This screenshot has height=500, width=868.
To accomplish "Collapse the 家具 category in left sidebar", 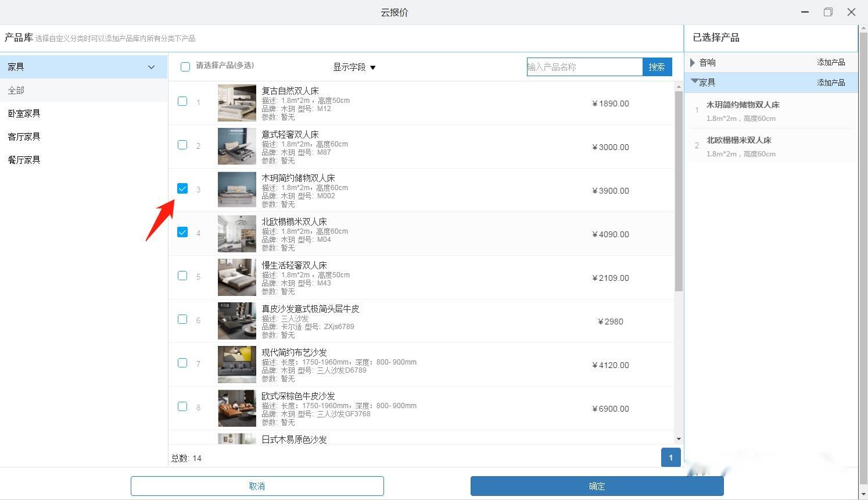I will tap(151, 66).
